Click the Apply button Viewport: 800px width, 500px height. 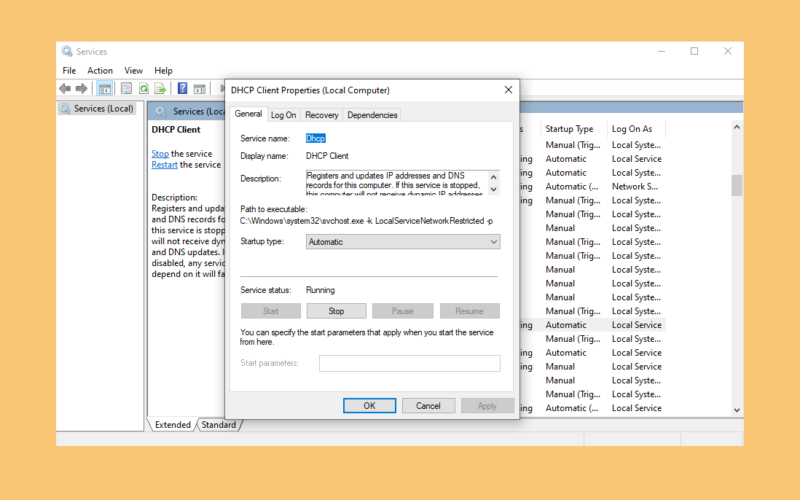coord(487,406)
